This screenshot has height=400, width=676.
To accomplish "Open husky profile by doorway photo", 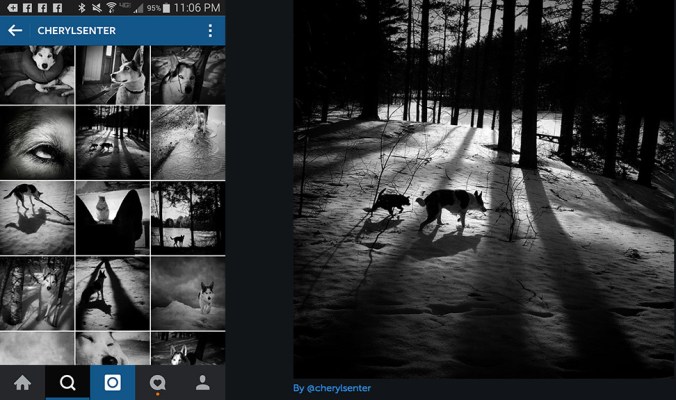I will [x=112, y=74].
